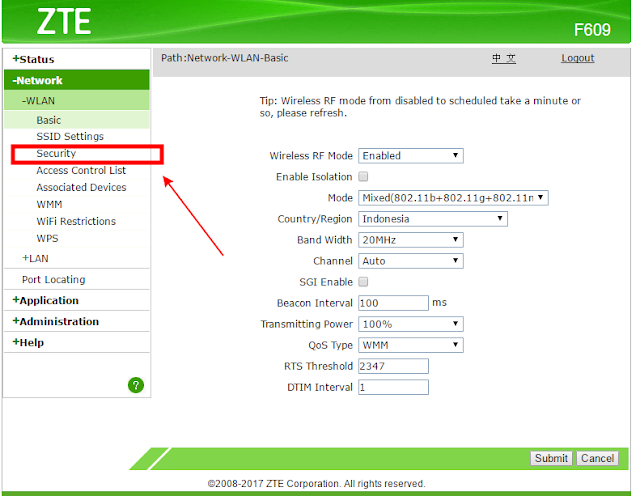Open the Mode dropdown showing Mixed 802.11
This screenshot has width=640, height=496.
453,198
